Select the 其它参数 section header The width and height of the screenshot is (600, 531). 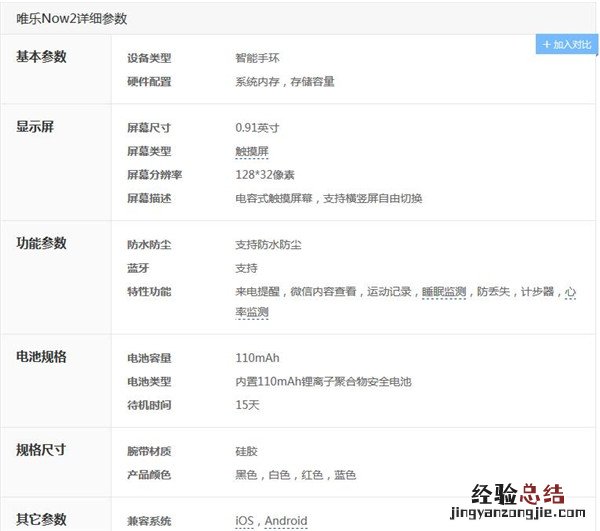pyautogui.click(x=41, y=519)
